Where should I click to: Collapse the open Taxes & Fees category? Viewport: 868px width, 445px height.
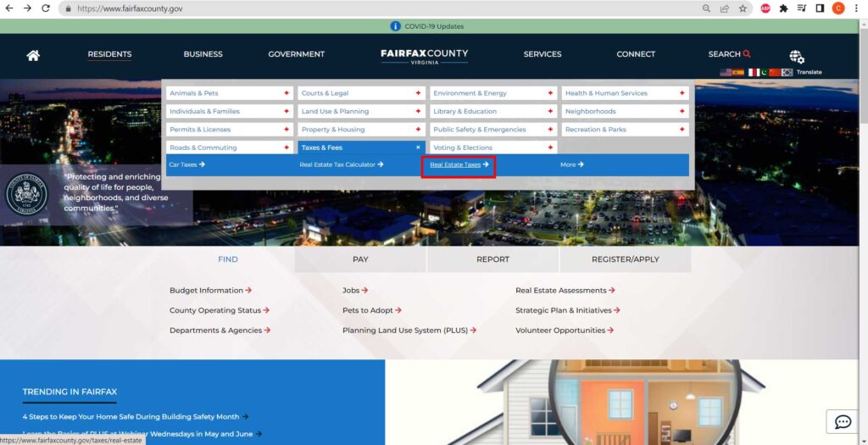click(x=361, y=147)
